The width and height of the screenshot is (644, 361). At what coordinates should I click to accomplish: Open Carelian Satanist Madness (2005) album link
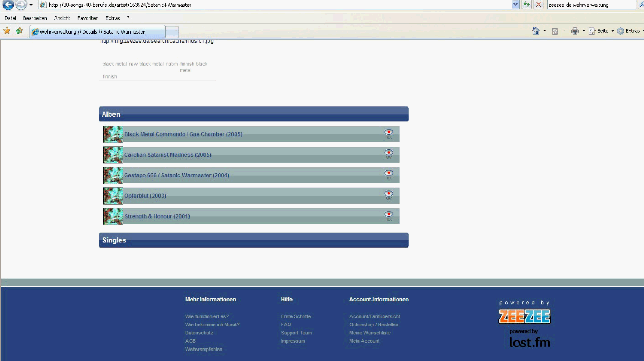[168, 155]
